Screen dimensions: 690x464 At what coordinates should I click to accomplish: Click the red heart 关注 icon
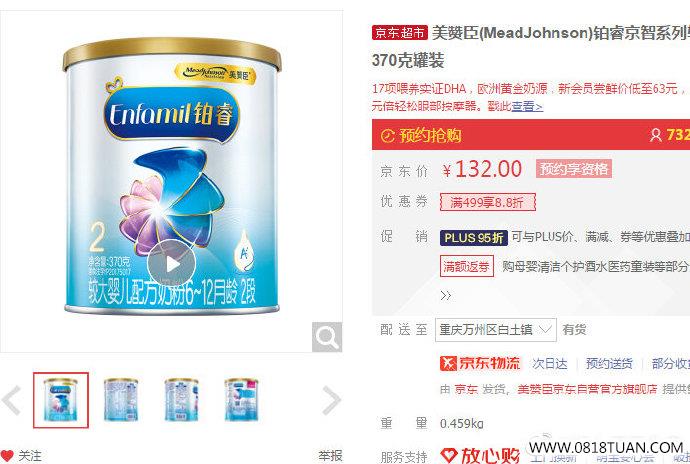7,456
